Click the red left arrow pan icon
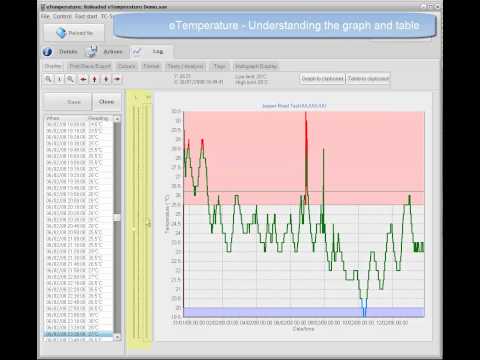Viewport: 480px width, 360px height. (x=83, y=79)
